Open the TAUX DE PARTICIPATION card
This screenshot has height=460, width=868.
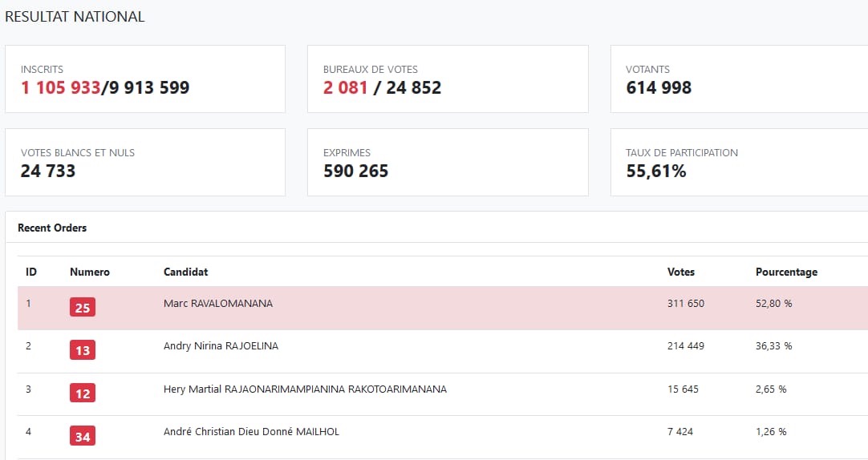[x=740, y=163]
